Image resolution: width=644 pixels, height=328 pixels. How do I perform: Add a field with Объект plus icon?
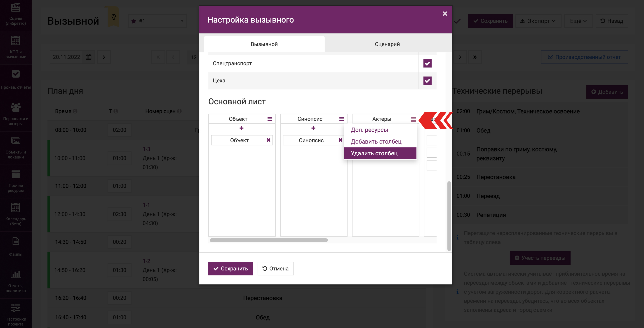242,128
